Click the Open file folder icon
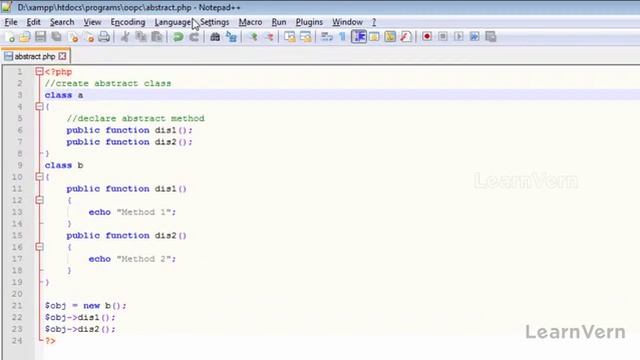 click(x=25, y=37)
